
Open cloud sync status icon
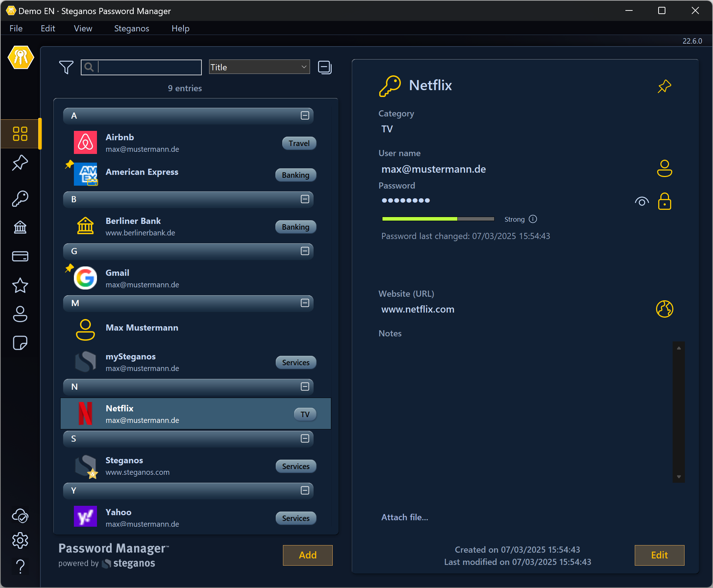(x=20, y=516)
